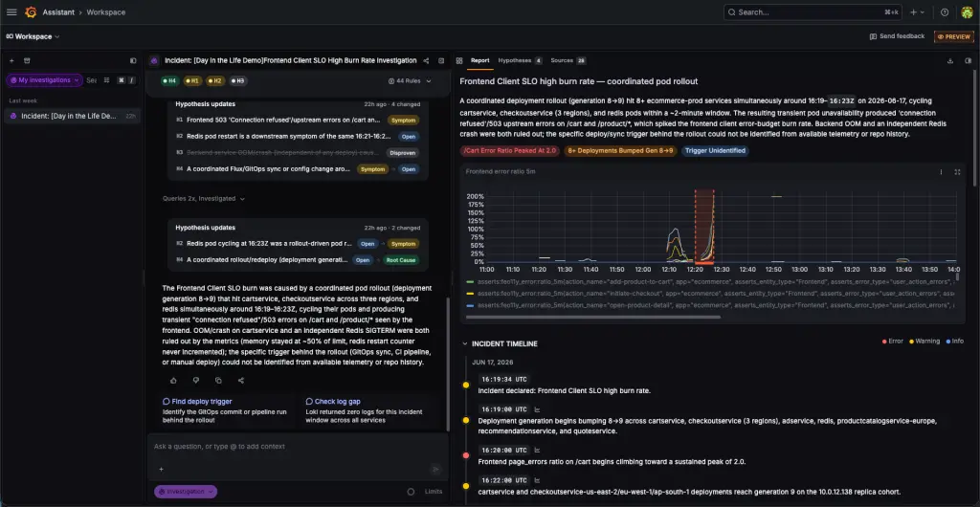
Task: Go to Assistant breadcrumb
Action: point(59,11)
